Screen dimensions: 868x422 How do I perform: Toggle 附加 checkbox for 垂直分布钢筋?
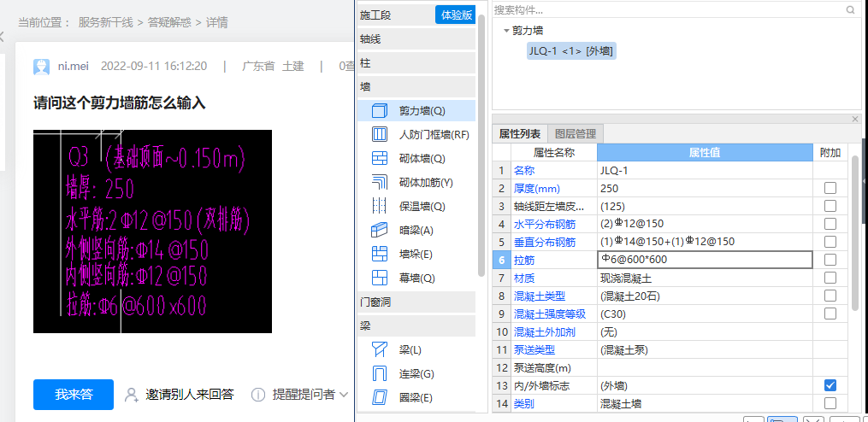[830, 242]
